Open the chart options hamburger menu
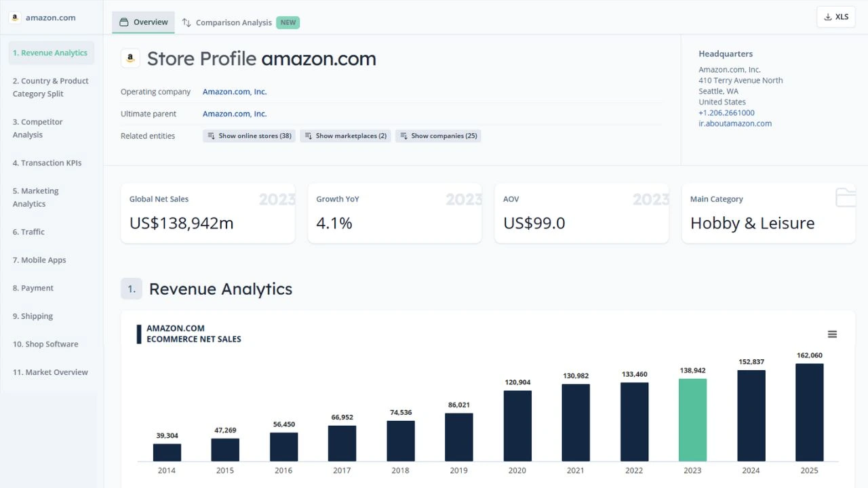This screenshot has width=868, height=488. 832,334
